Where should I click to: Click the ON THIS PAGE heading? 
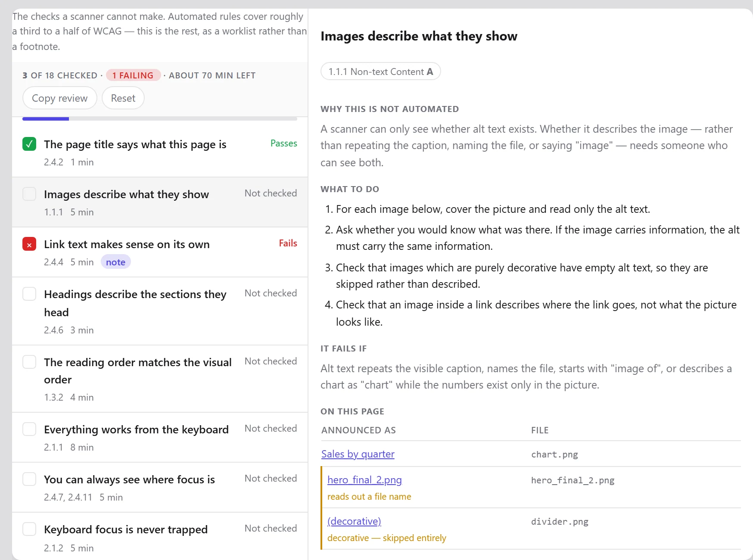[352, 411]
